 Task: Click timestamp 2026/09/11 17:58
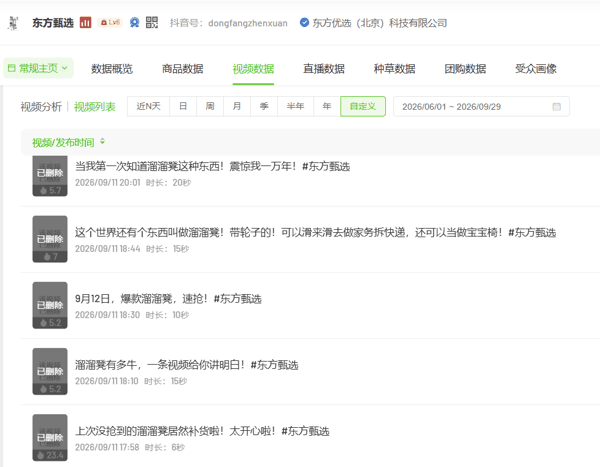coord(107,447)
